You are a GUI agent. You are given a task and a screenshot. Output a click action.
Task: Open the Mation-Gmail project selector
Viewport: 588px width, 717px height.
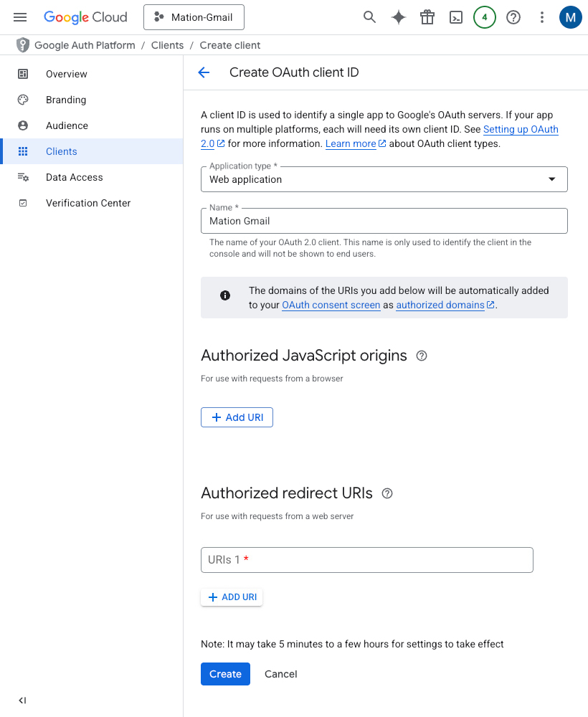click(194, 17)
